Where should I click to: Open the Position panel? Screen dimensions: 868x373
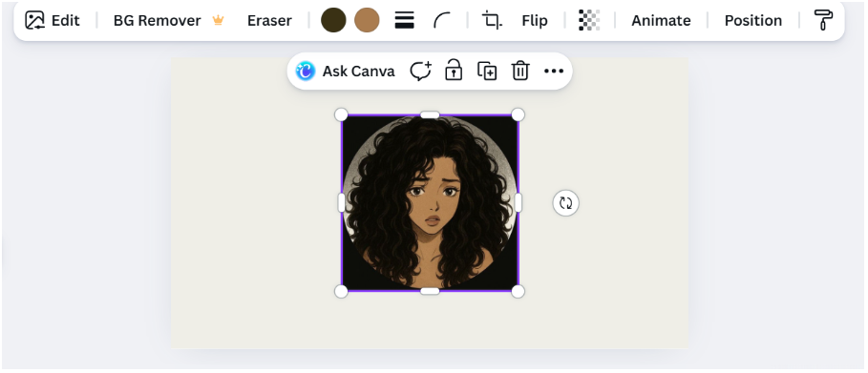pyautogui.click(x=752, y=20)
